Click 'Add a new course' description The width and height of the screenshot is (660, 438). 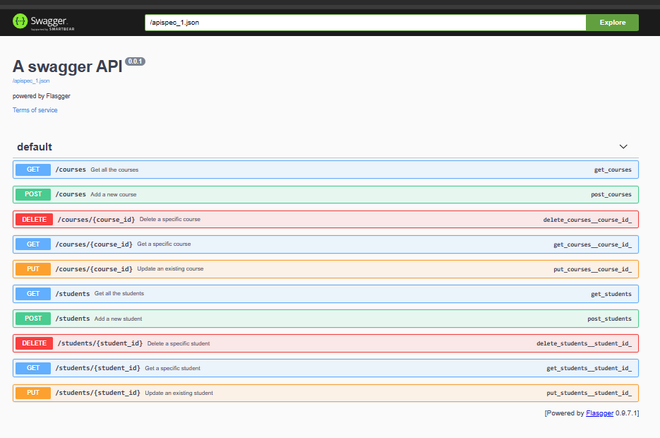(114, 195)
